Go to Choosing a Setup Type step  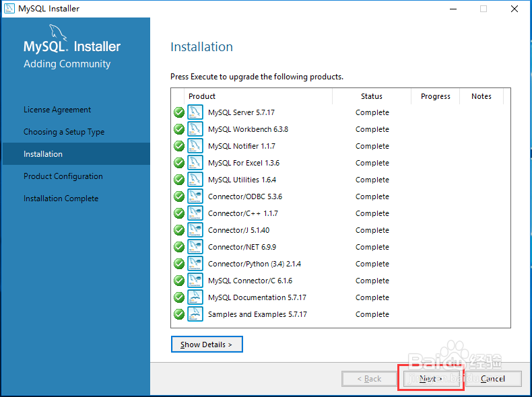coord(64,132)
